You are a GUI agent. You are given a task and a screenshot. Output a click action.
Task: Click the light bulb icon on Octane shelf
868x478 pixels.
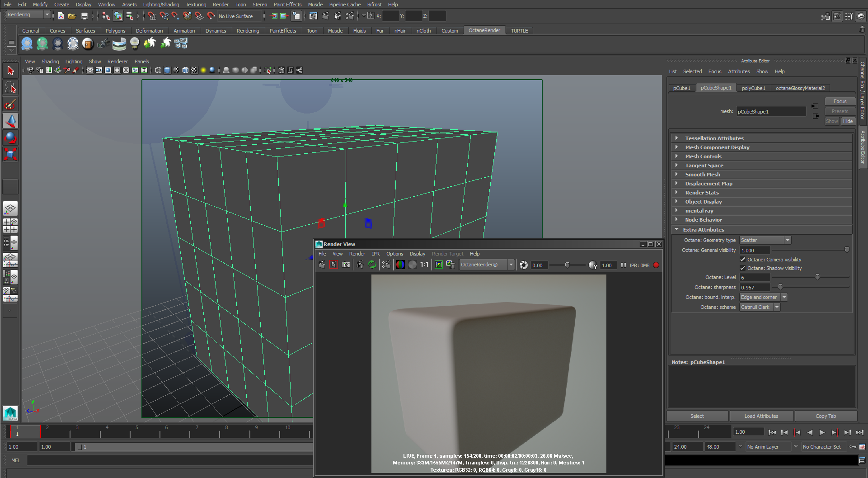pyautogui.click(x=134, y=43)
